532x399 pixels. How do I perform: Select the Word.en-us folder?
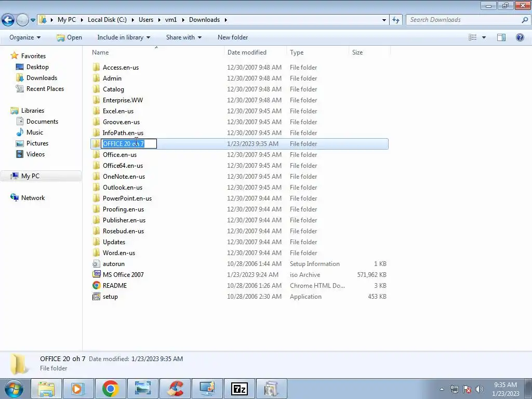119,253
